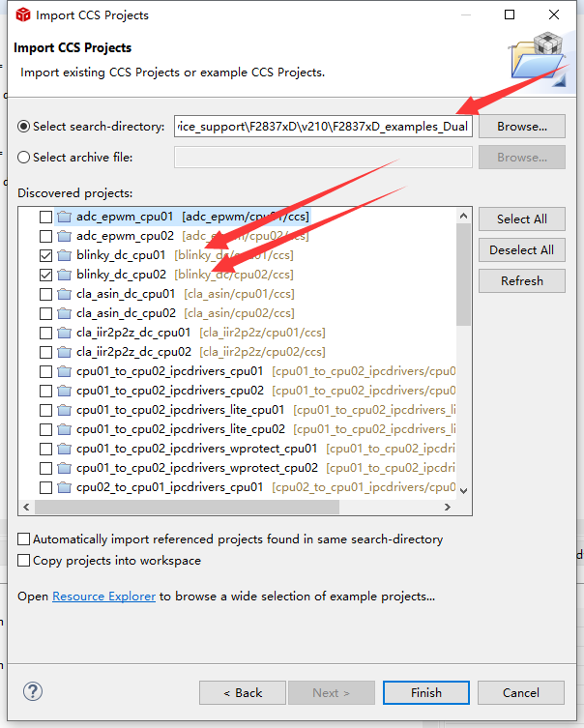The width and height of the screenshot is (584, 728).
Task: Close the Import CCS Projects dialog
Action: pos(554,15)
